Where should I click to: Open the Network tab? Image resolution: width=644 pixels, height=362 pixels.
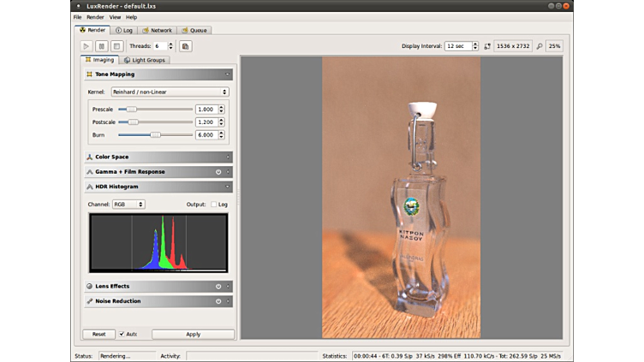[157, 30]
